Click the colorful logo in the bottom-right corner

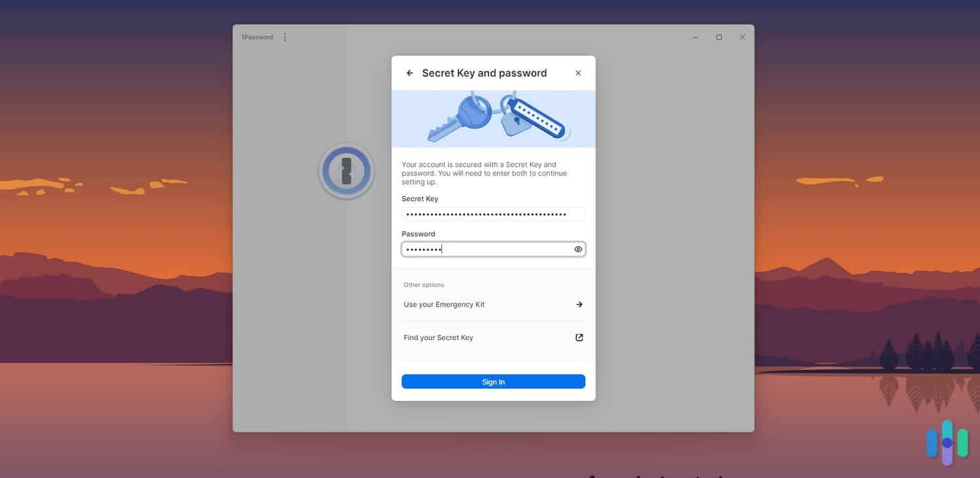tap(947, 443)
